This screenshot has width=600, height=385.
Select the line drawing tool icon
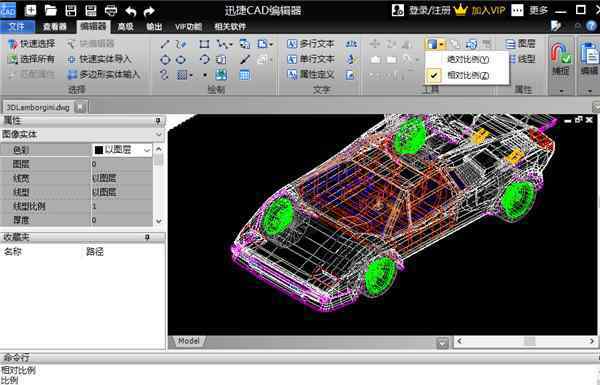click(x=165, y=44)
